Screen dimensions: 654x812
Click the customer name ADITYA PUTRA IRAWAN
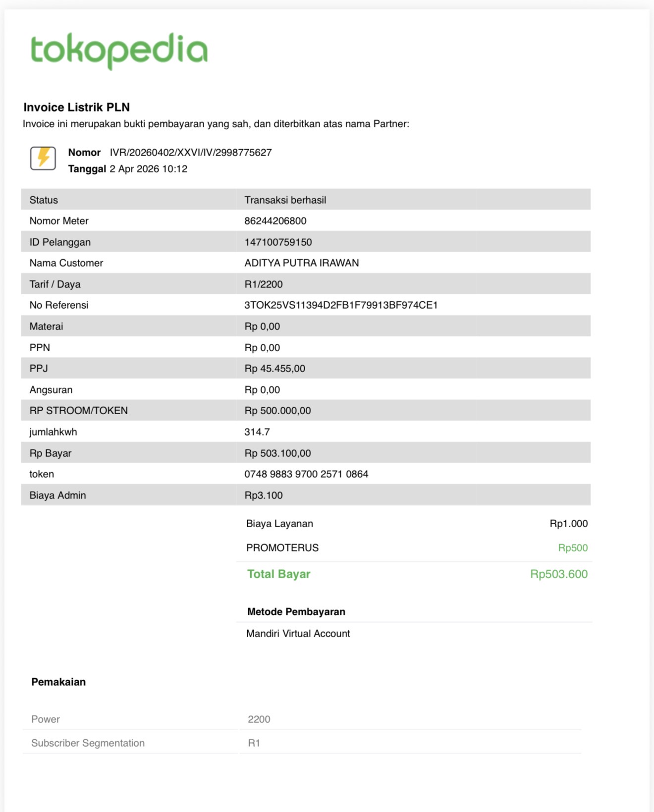click(302, 263)
